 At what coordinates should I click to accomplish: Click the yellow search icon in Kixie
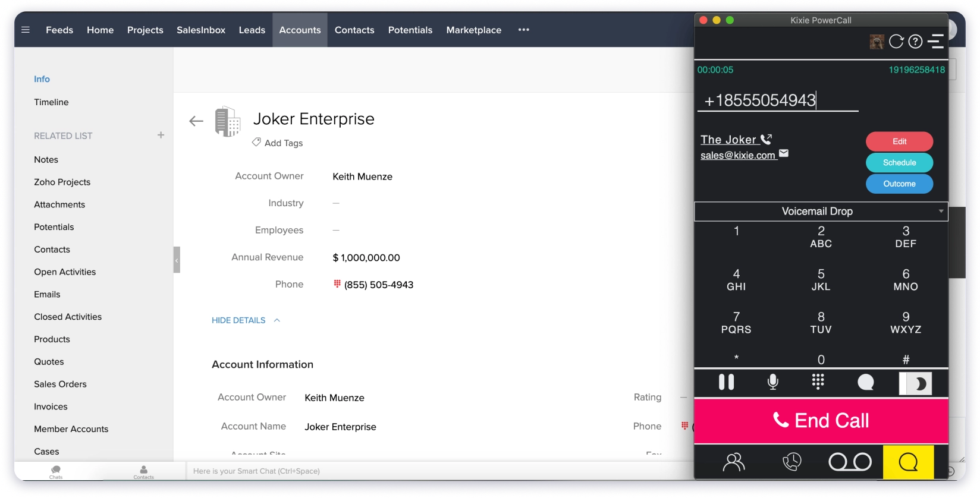pyautogui.click(x=909, y=462)
